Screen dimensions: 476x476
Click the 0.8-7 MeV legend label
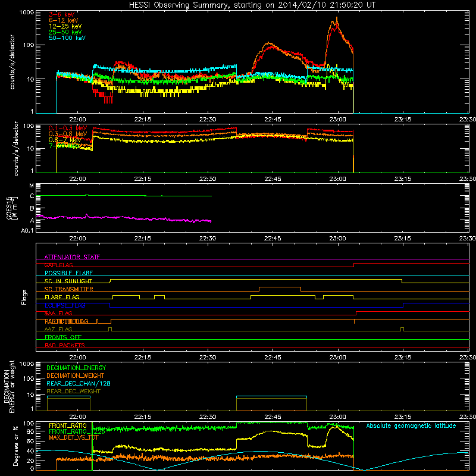tap(65, 140)
